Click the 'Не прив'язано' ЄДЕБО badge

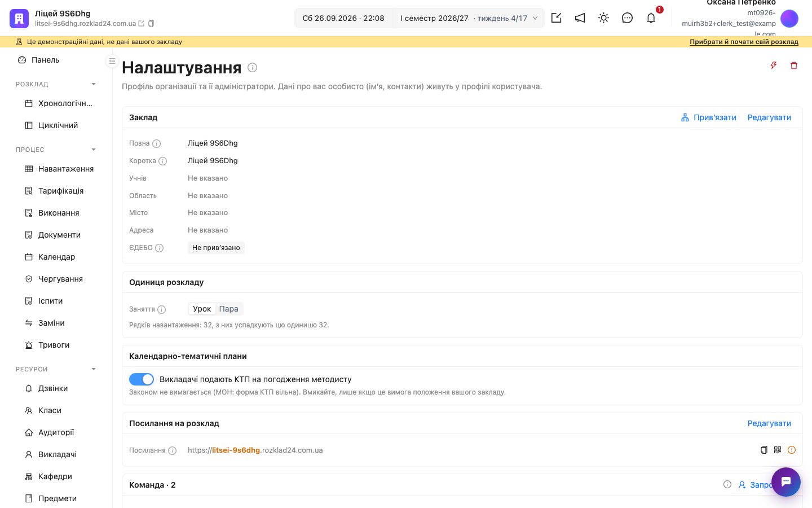tap(216, 248)
